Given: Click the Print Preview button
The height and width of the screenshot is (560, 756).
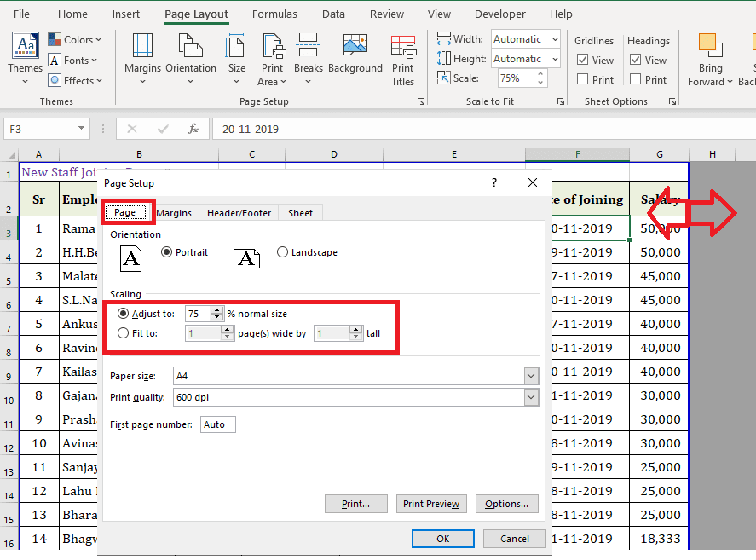Looking at the screenshot, I should click(x=431, y=504).
